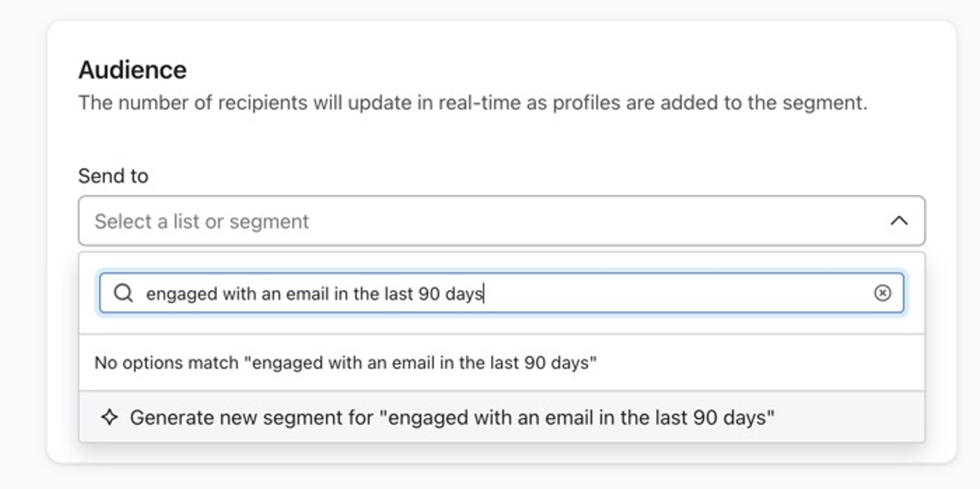Click the "Audience" section heading
Screen dimensions: 980x489
point(132,70)
